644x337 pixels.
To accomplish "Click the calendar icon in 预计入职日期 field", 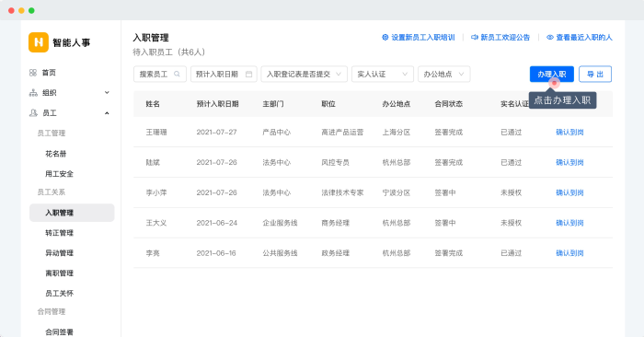I will point(248,74).
